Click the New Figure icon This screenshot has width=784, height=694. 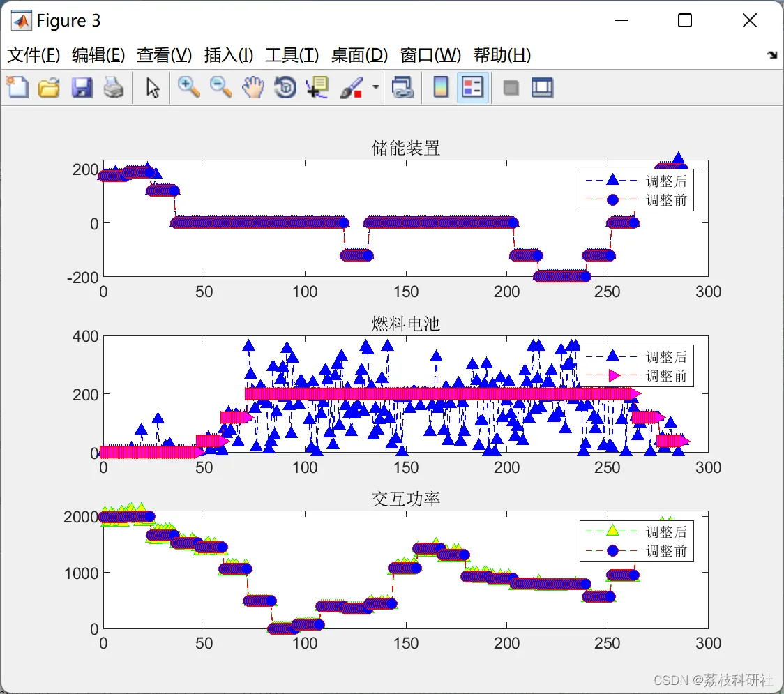18,88
